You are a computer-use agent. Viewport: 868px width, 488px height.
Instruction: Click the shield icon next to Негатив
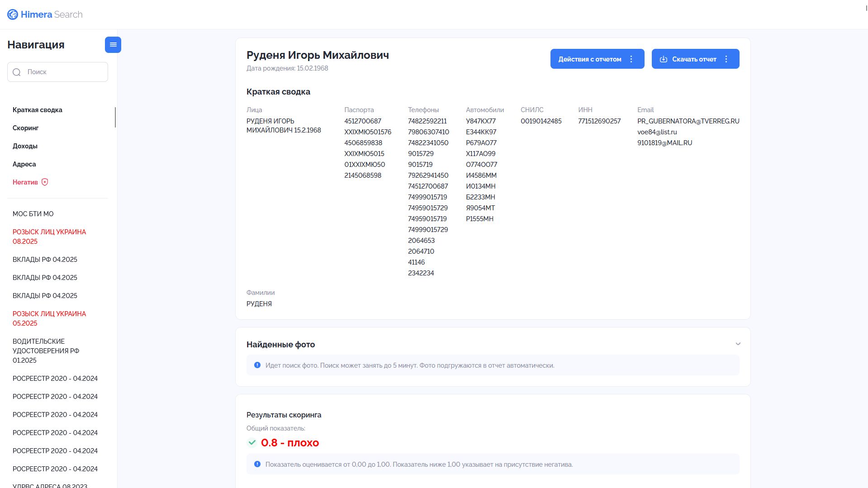pyautogui.click(x=45, y=182)
